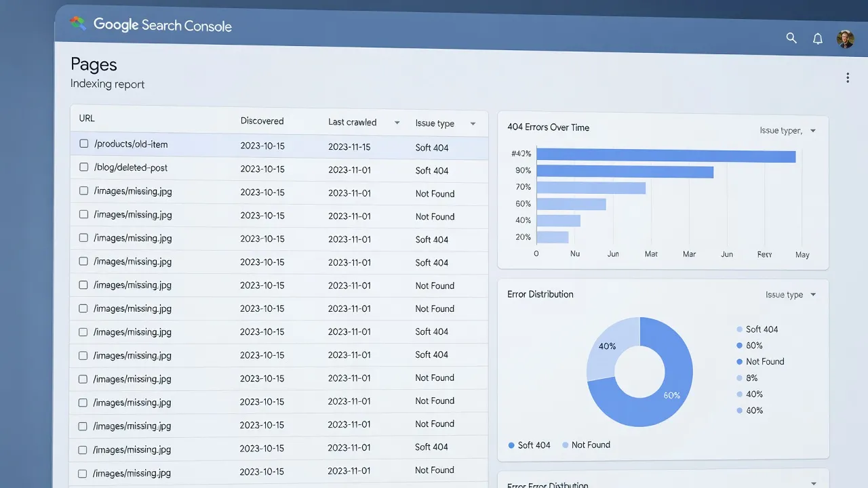Open the user profile avatar
The height and width of the screenshot is (488, 868).
tap(845, 39)
